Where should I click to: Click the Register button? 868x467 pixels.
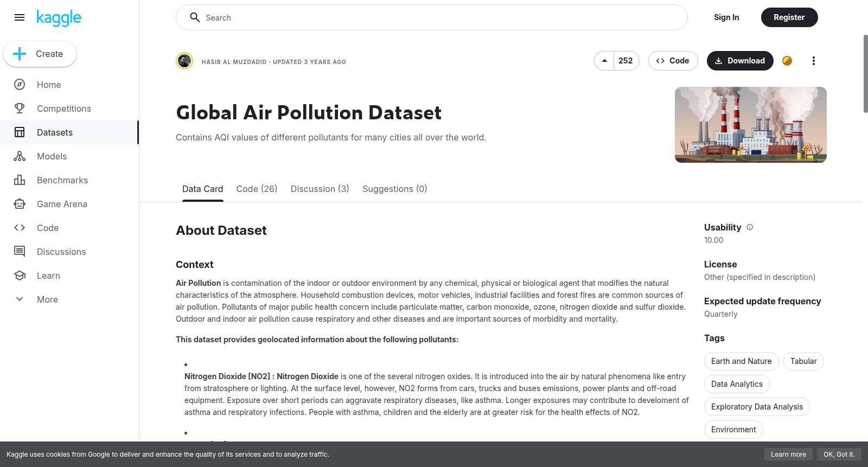click(789, 17)
